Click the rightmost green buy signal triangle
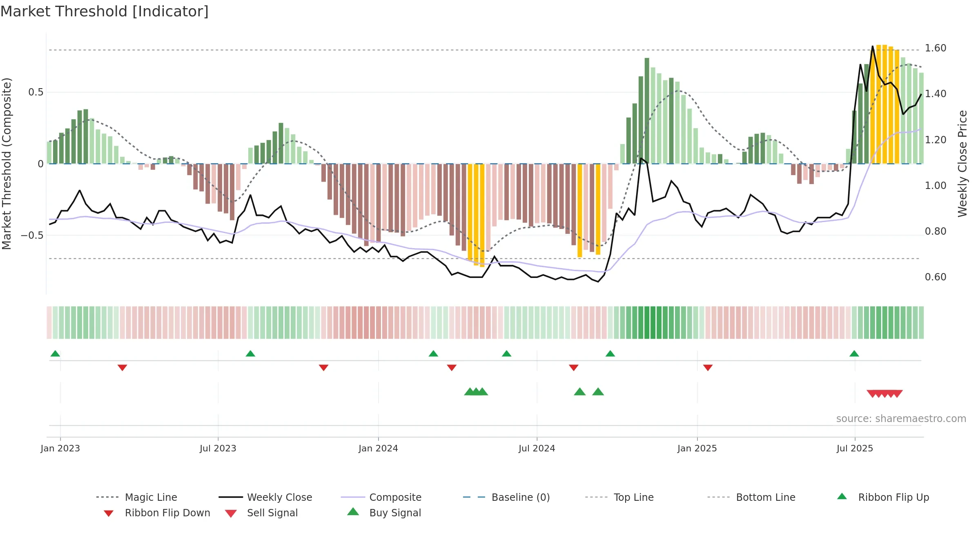Image resolution: width=980 pixels, height=551 pixels. (598, 392)
